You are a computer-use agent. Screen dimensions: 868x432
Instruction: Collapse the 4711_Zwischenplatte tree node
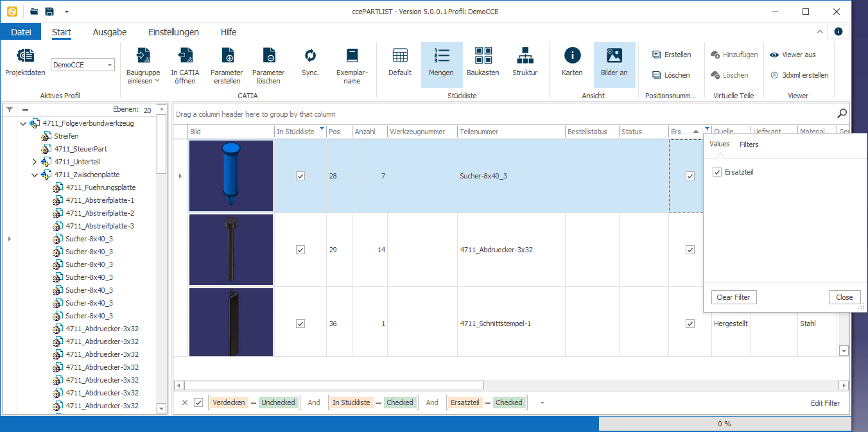35,175
